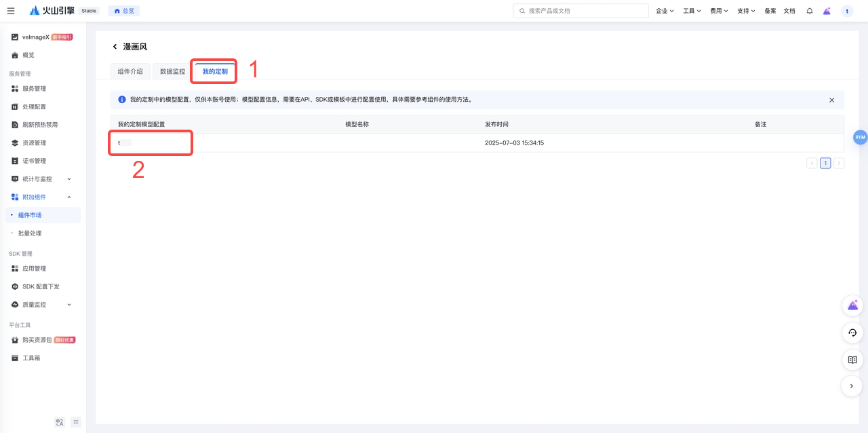This screenshot has width=868, height=433.
Task: Go to next page in pagination
Action: [839, 163]
